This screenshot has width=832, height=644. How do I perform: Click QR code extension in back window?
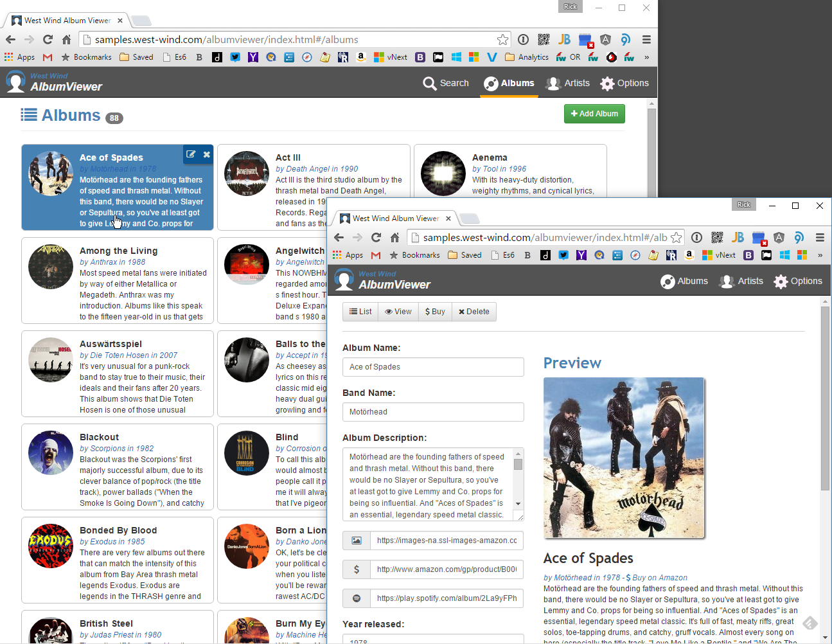point(544,40)
